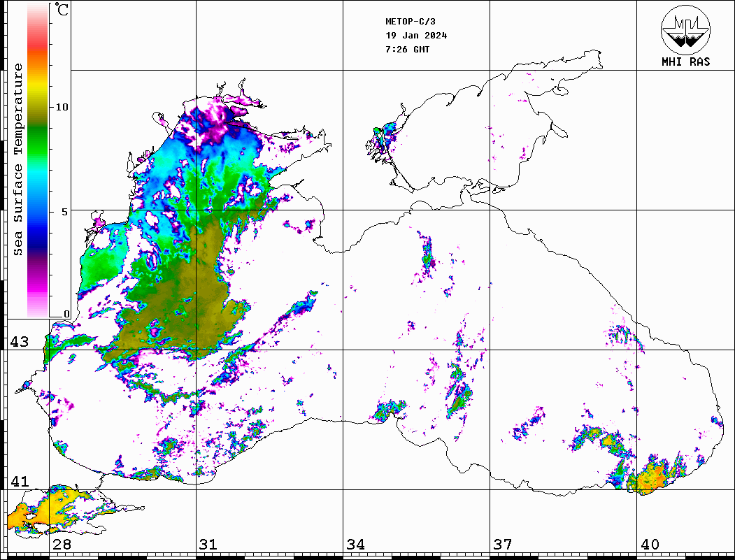
Task: Click the 'MHI RAS' label text
Action: (685, 62)
